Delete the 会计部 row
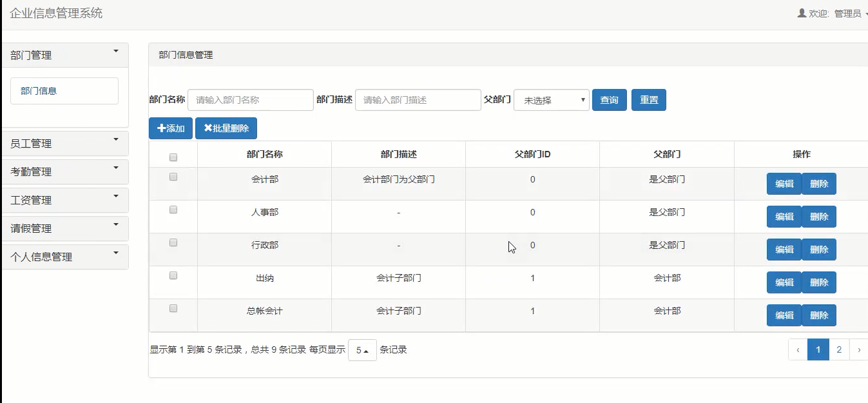Screen dimensions: 868x403 [819, 184]
